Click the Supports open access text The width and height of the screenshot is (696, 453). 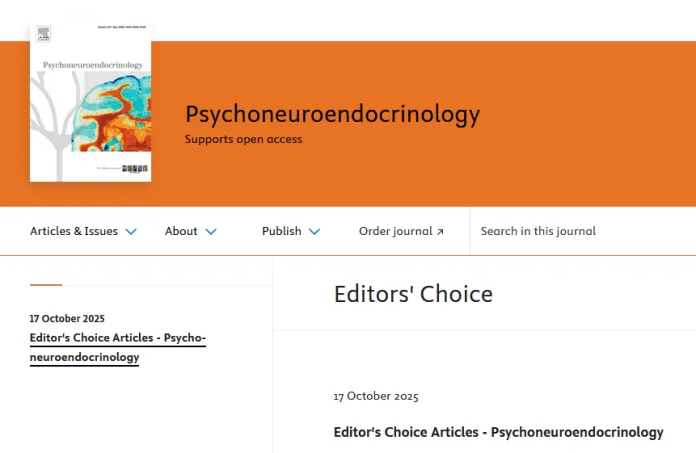tap(243, 139)
